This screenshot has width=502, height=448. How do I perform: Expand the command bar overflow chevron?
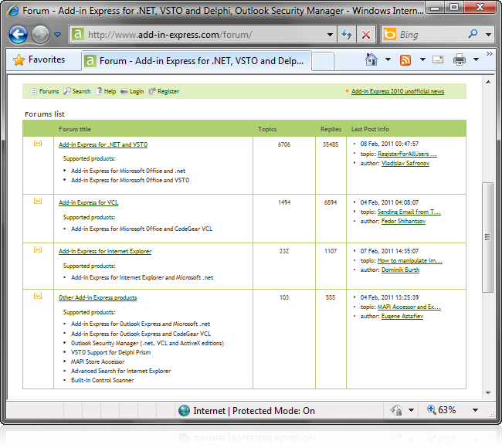pos(489,54)
